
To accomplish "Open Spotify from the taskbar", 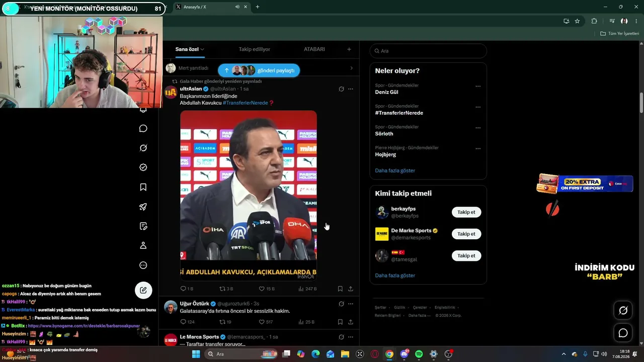I will (x=419, y=354).
